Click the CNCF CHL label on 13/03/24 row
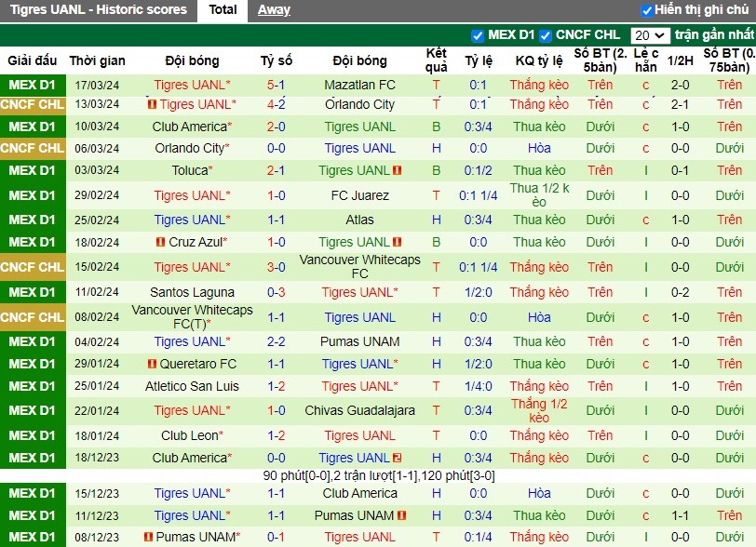This screenshot has height=547, width=756. tap(33, 104)
